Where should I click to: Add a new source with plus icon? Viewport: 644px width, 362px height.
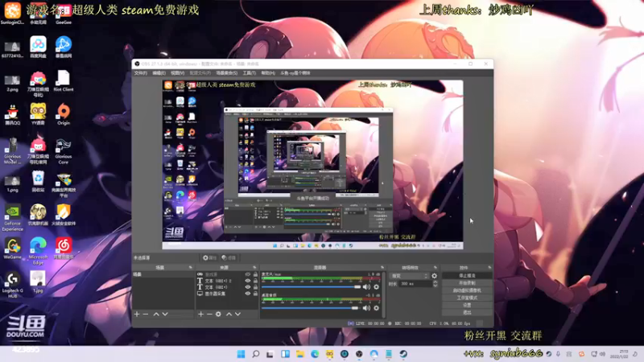point(200,314)
